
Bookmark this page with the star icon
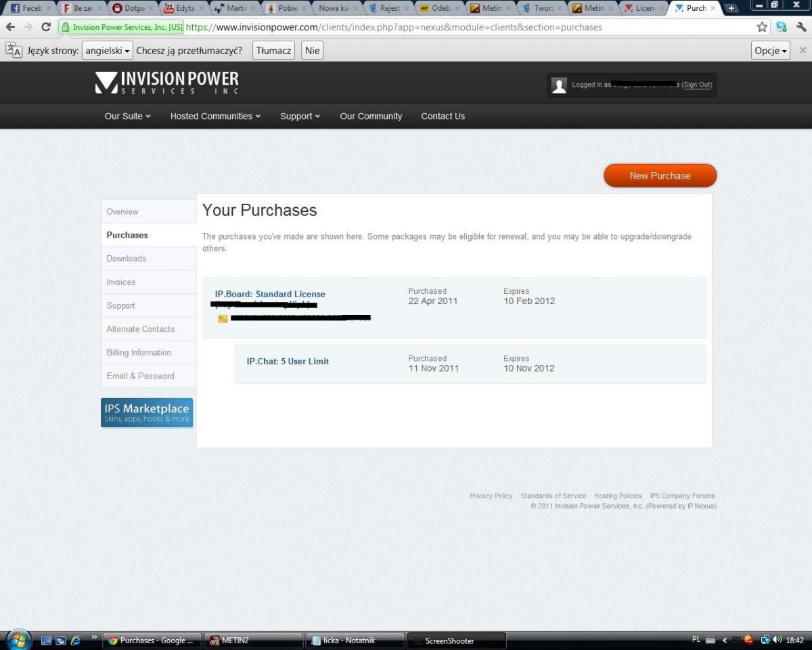pos(762,27)
